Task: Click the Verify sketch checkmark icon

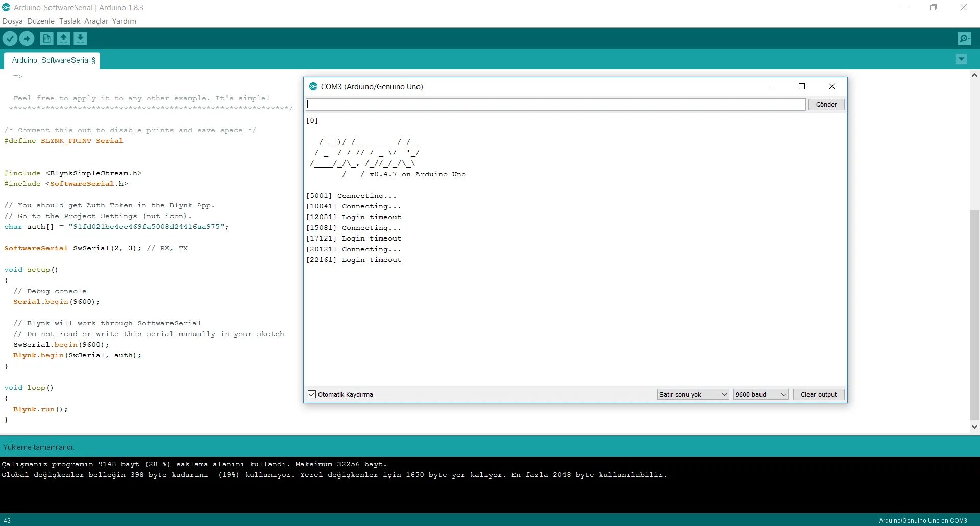Action: [x=10, y=38]
